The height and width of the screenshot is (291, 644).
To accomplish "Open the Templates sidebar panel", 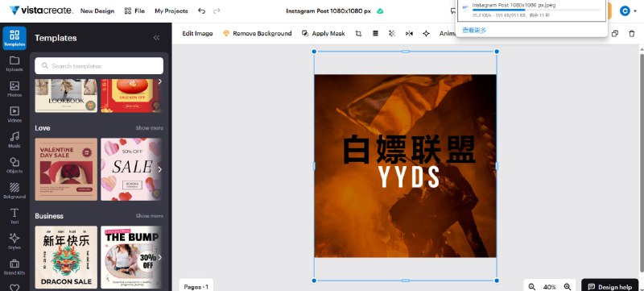I will click(14, 38).
